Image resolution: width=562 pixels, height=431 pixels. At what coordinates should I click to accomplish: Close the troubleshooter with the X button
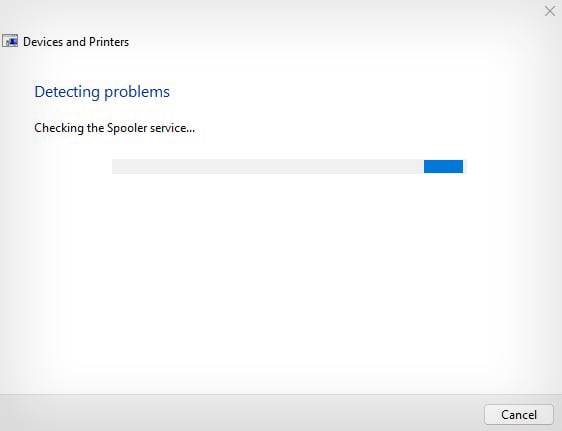click(549, 11)
